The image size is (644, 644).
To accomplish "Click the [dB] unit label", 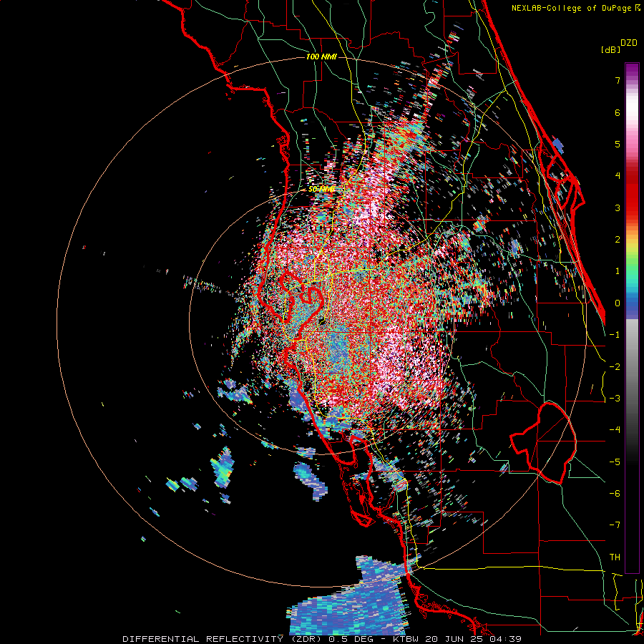I will pyautogui.click(x=610, y=49).
